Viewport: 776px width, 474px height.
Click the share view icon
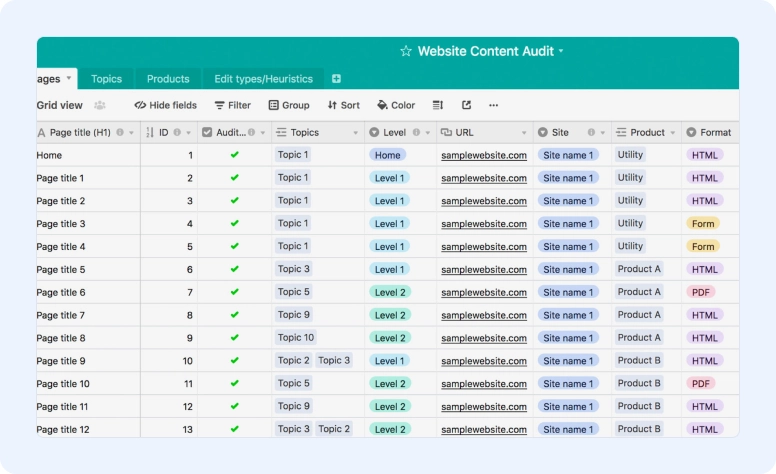(x=466, y=105)
